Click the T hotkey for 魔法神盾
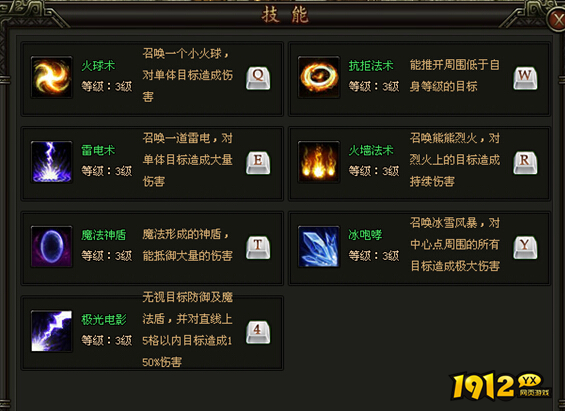565x411 pixels. pos(258,248)
